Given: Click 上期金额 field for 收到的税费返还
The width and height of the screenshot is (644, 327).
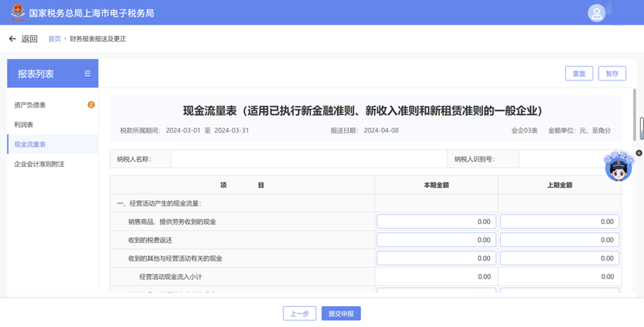Looking at the screenshot, I should (559, 240).
